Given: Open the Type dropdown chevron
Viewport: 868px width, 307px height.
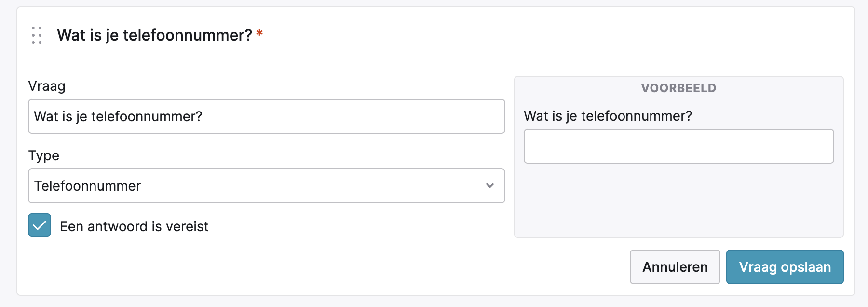Looking at the screenshot, I should click(490, 186).
